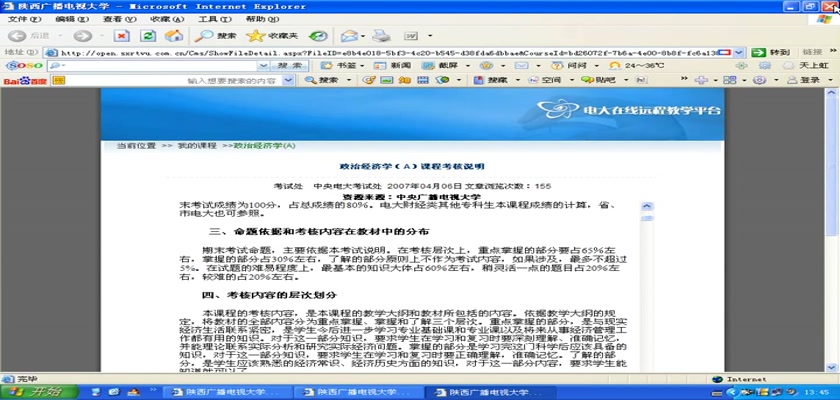Open the 帮助(H) menu
840x400 pixels.
click(262, 19)
